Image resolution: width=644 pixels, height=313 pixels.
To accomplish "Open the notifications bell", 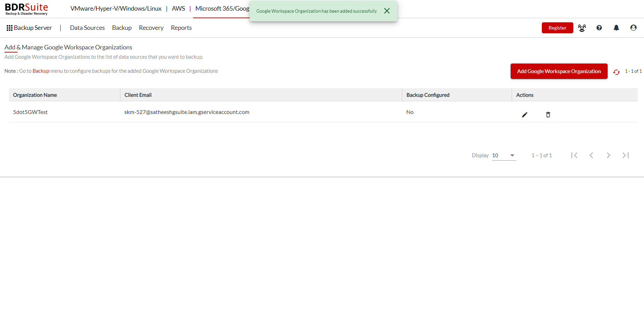I will click(616, 28).
